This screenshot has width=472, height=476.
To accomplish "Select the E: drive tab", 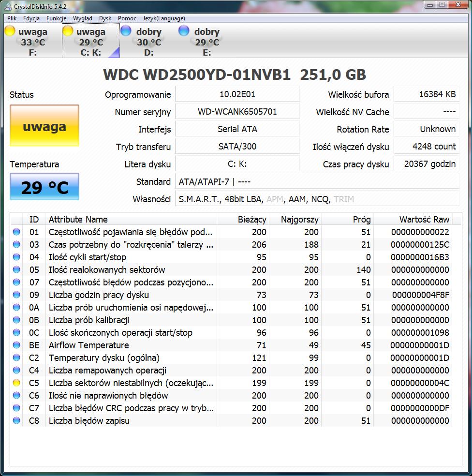I will pos(206,42).
